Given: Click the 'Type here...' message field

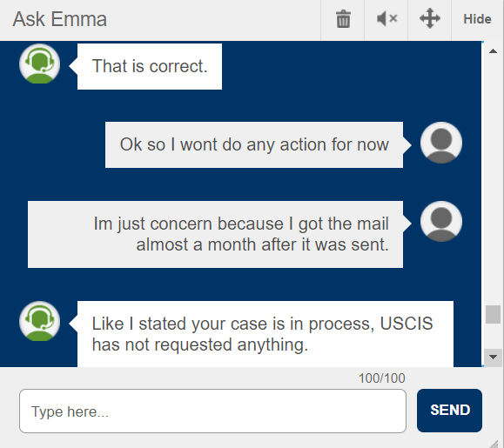Looking at the screenshot, I should click(x=212, y=411).
